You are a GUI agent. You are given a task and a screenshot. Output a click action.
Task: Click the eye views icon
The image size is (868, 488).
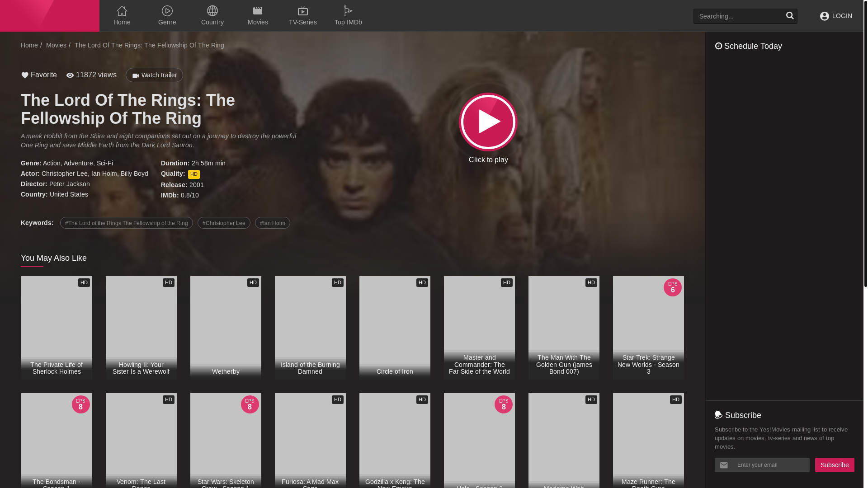coord(70,75)
